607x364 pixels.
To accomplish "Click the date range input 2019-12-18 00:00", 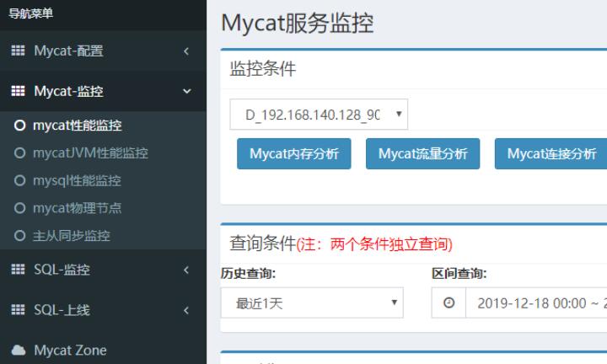I will click(536, 302).
